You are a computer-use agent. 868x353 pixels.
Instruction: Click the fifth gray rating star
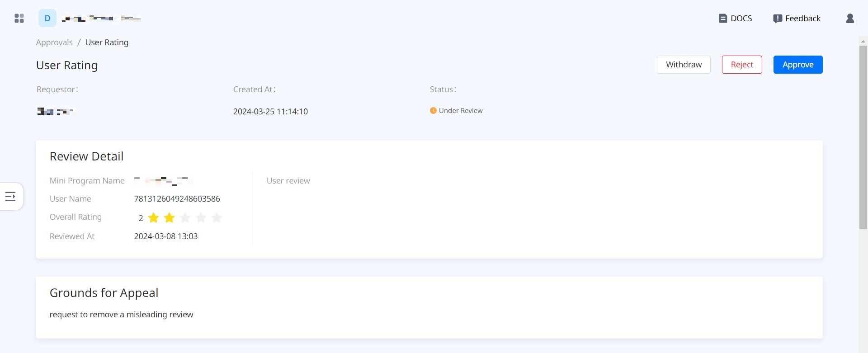point(217,218)
